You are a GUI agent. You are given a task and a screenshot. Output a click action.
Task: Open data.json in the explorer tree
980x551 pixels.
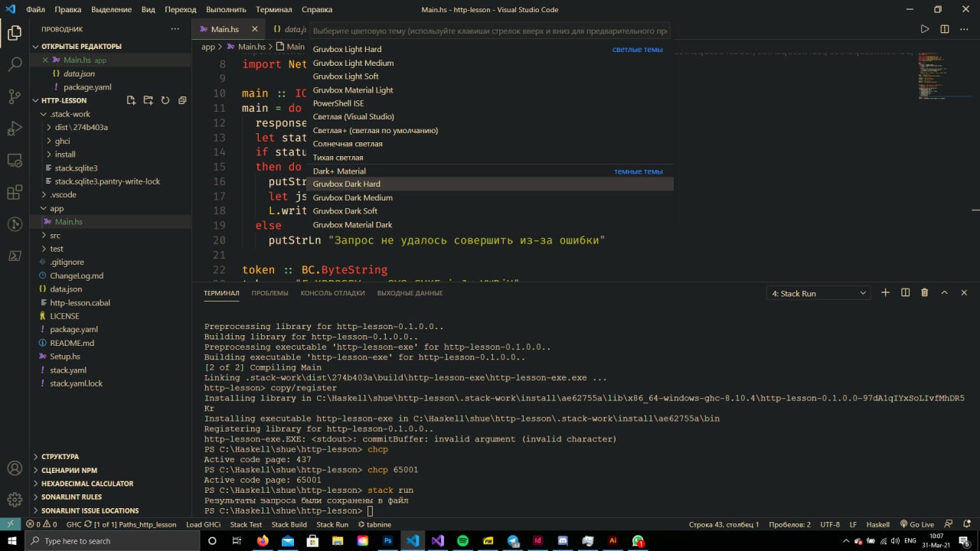pos(66,289)
